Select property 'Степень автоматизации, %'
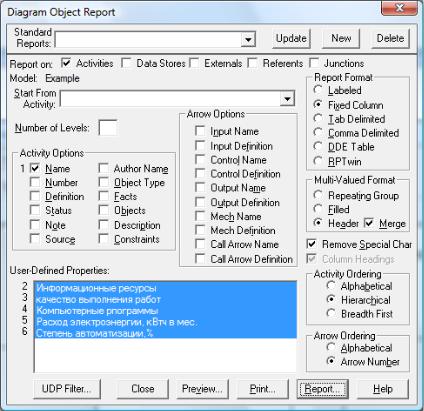Image resolution: width=424 pixels, height=411 pixels. (x=165, y=333)
